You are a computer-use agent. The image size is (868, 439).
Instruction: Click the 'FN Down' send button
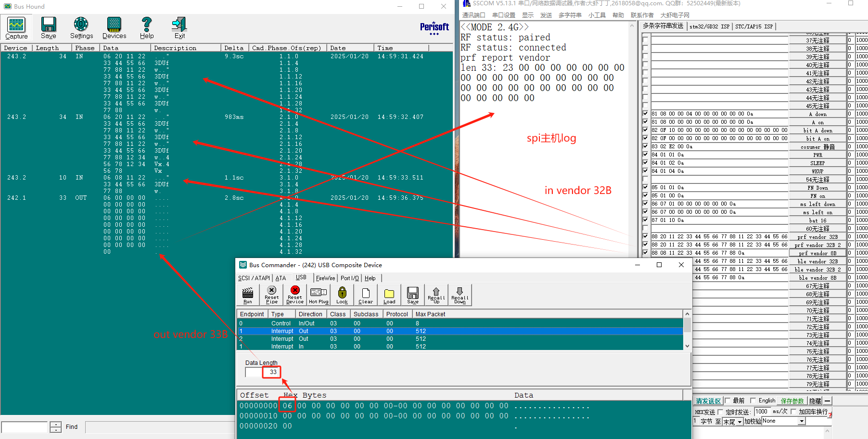pyautogui.click(x=817, y=188)
